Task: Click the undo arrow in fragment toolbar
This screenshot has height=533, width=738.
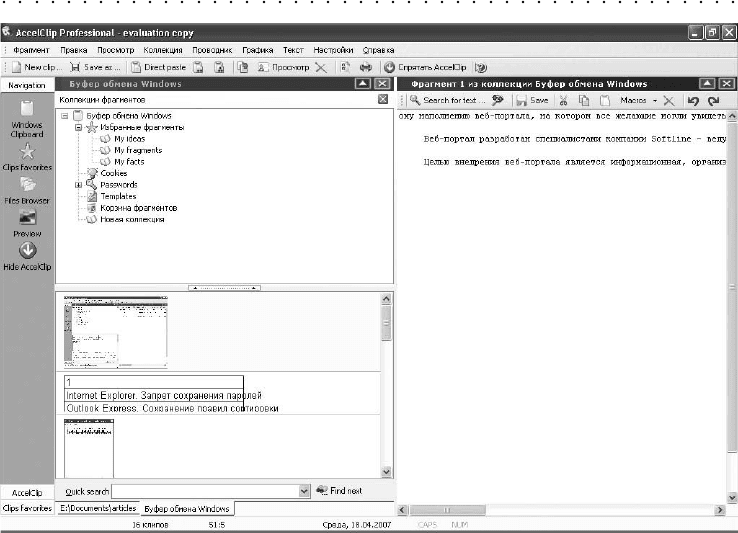Action: (x=693, y=100)
